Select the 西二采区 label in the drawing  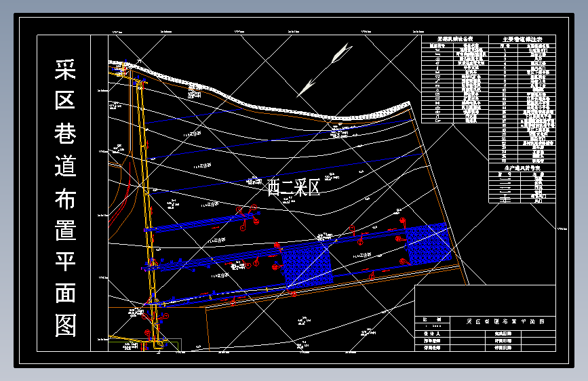click(294, 188)
